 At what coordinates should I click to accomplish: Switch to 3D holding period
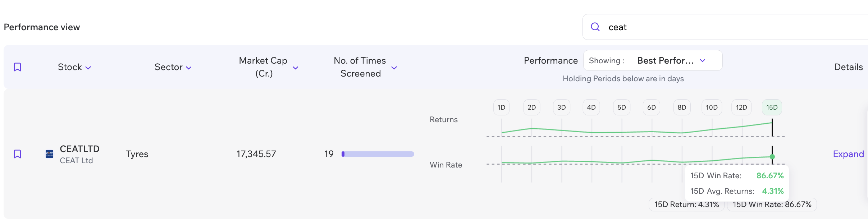click(561, 107)
